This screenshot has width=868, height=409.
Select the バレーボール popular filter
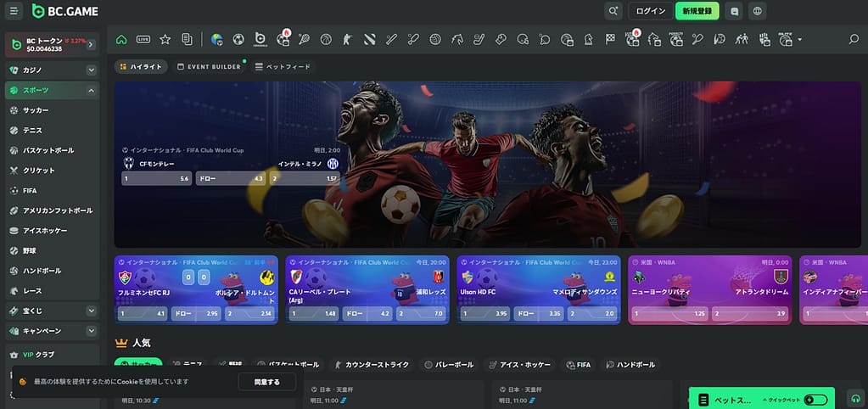pos(449,365)
